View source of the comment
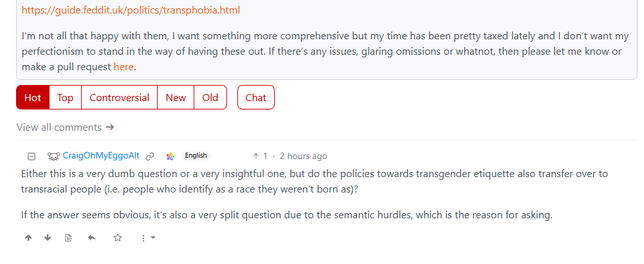 click(68, 238)
